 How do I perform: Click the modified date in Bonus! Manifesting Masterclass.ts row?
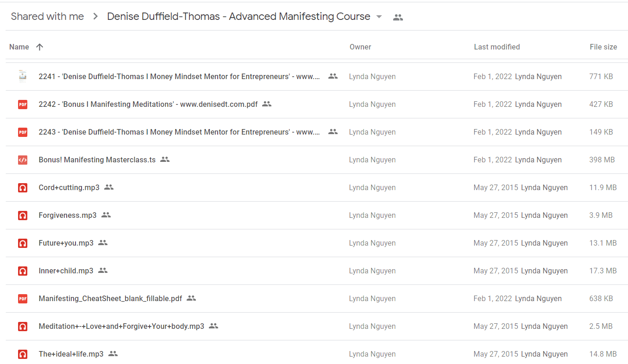pyautogui.click(x=493, y=160)
